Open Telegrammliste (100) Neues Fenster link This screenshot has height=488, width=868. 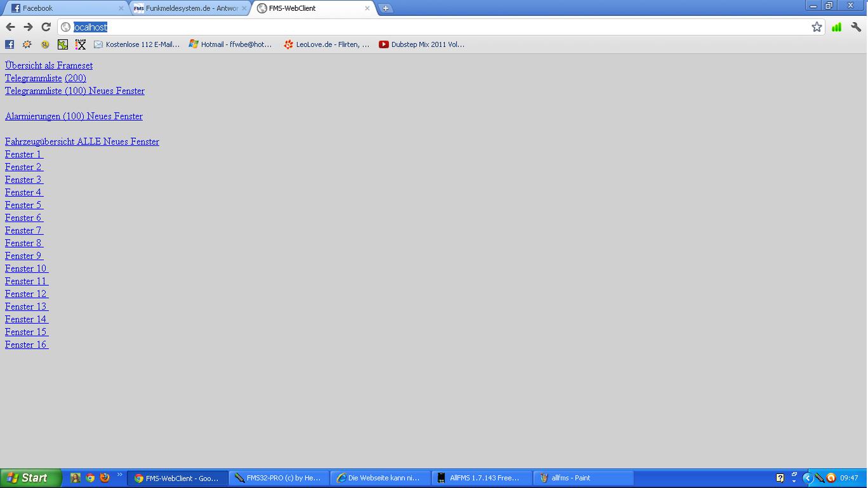pos(75,91)
